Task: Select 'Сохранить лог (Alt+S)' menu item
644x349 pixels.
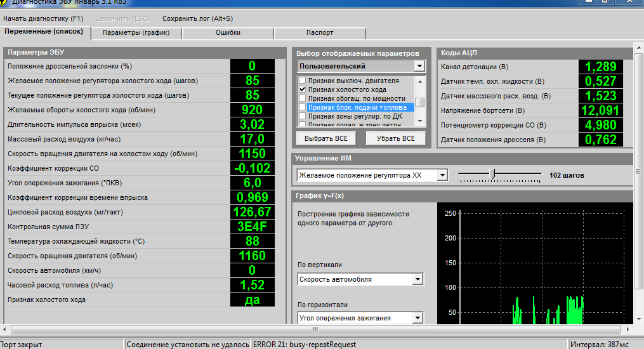Action: click(197, 18)
